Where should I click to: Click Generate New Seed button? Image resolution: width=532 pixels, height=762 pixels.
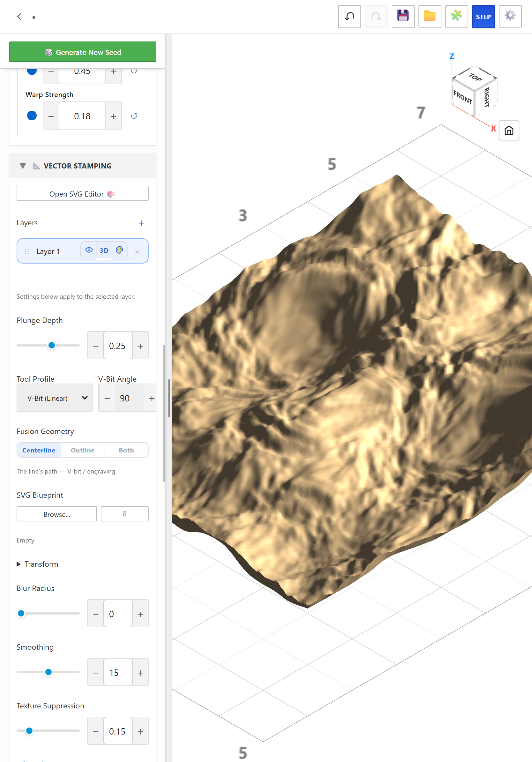(83, 52)
